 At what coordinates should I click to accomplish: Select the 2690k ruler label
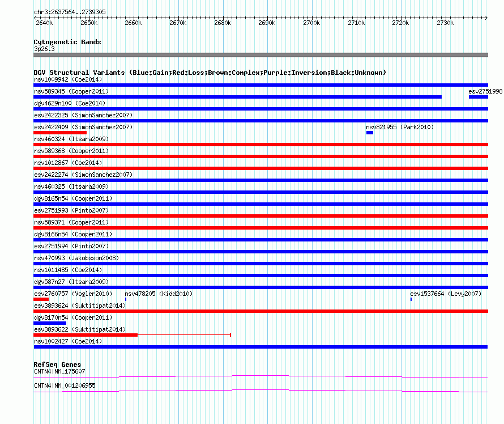click(x=267, y=23)
